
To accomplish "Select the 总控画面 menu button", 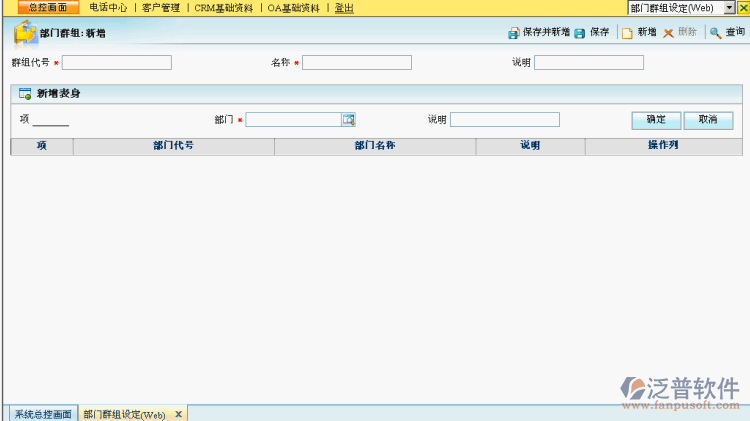I will (x=48, y=7).
